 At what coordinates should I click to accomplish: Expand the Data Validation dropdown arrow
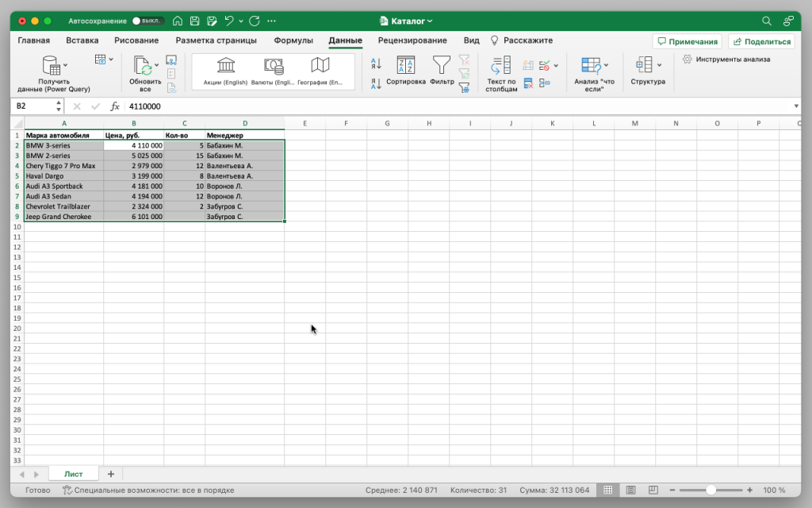pyautogui.click(x=556, y=66)
